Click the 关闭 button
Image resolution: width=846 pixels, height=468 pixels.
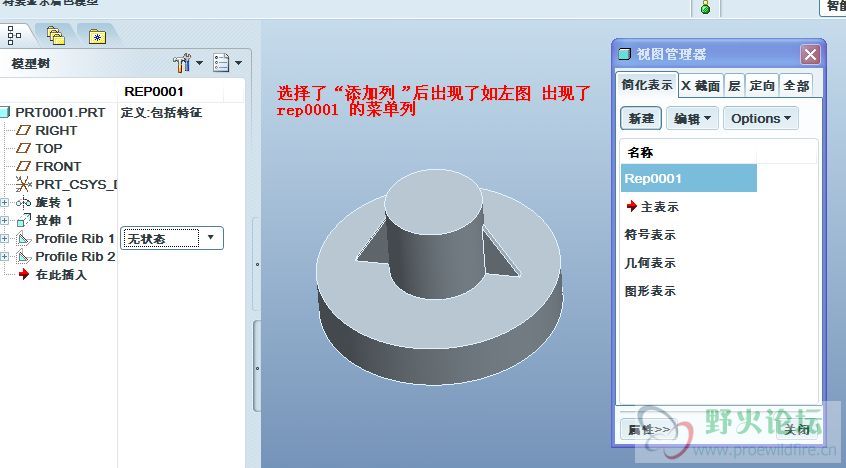click(x=796, y=430)
